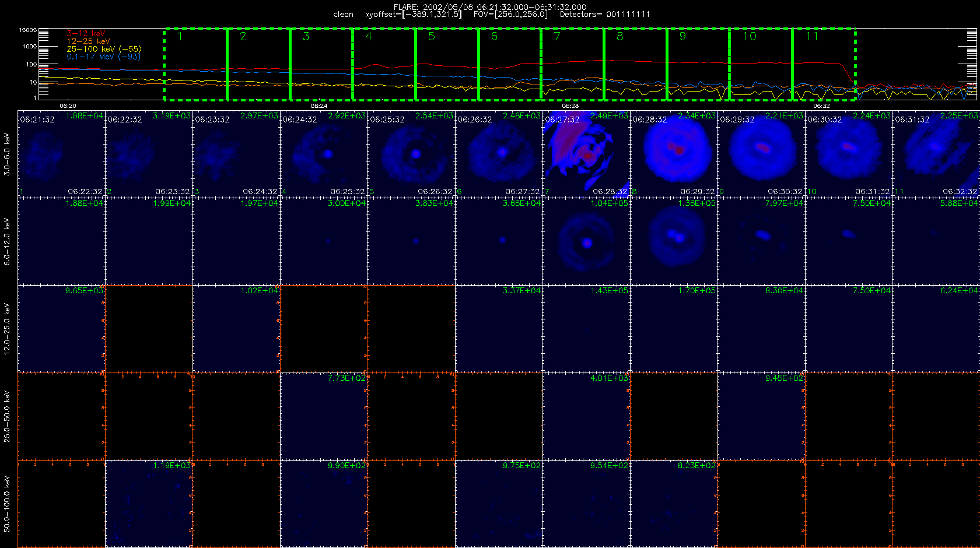
Task: Select time interval 6 on the light curve
Action: coord(510,64)
